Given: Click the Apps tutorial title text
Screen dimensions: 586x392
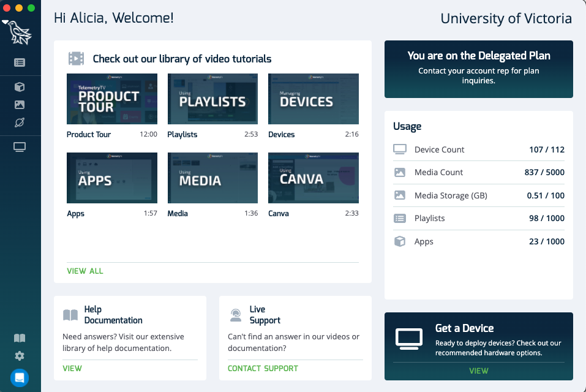Looking at the screenshot, I should pos(75,214).
